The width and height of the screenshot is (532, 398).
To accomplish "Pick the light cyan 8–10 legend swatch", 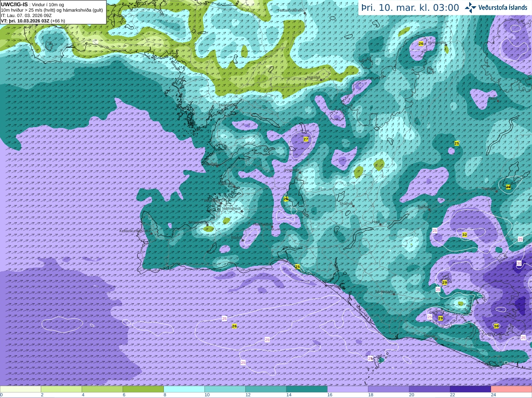I will (184, 389).
